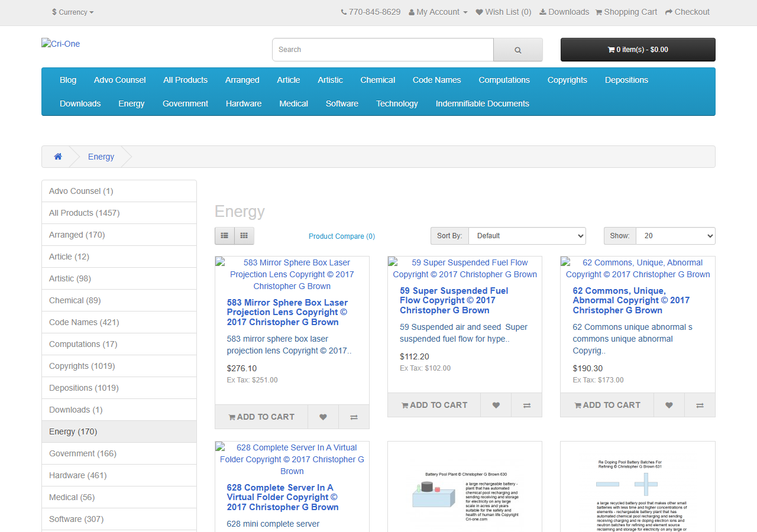Select Article (12) in sidebar
This screenshot has height=532, width=757.
pyautogui.click(x=119, y=257)
